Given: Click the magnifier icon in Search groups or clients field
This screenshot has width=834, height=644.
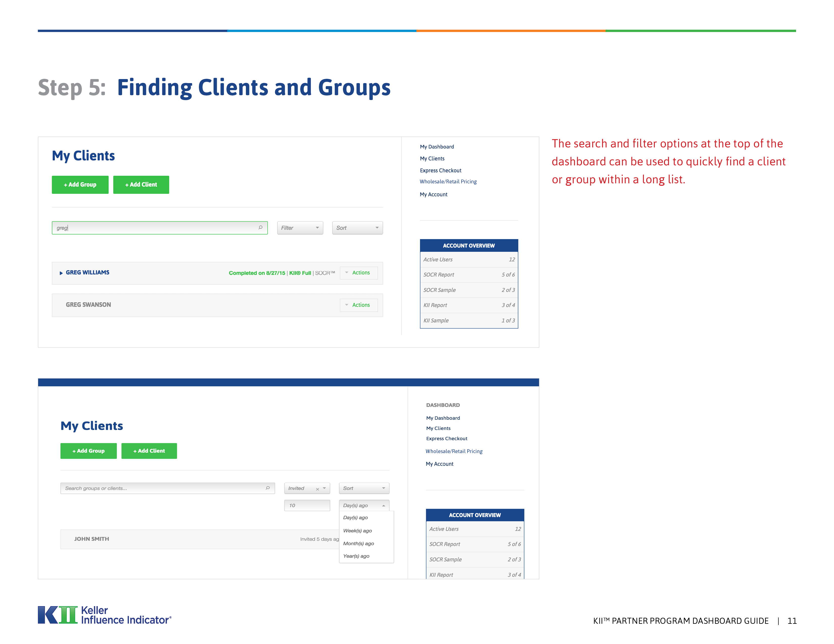Looking at the screenshot, I should 268,488.
